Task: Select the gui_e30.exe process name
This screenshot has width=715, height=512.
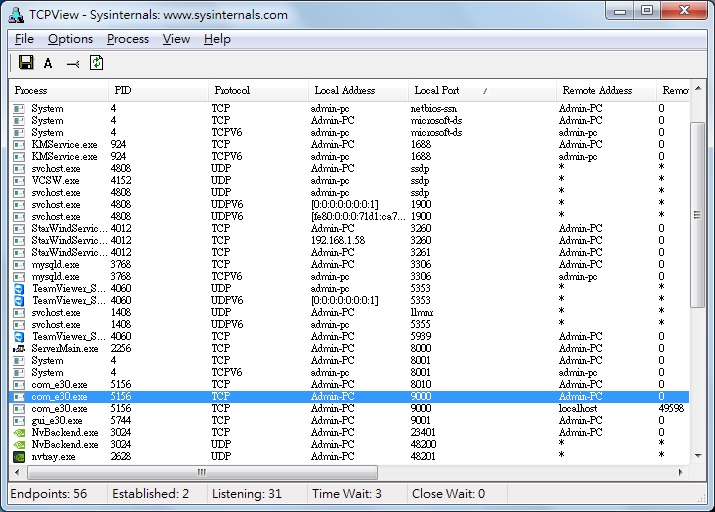Action: coord(57,420)
